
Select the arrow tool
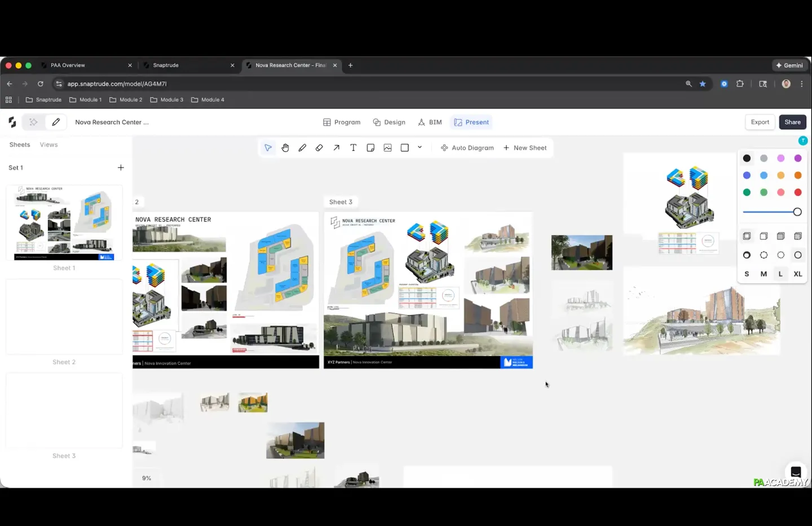click(336, 148)
